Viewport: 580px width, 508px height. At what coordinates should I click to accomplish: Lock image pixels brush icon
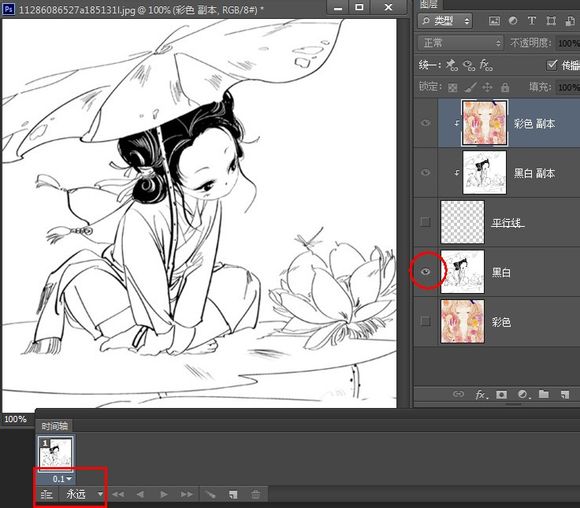click(x=470, y=87)
